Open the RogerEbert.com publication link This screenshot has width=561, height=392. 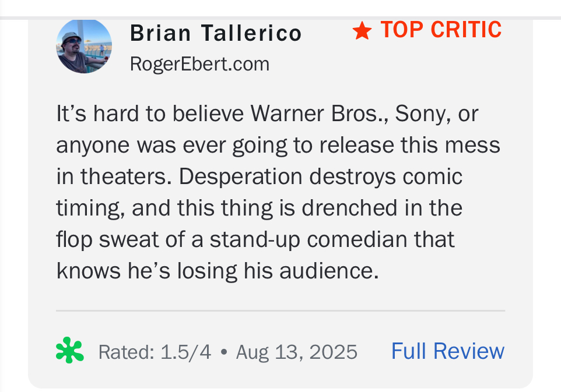199,64
